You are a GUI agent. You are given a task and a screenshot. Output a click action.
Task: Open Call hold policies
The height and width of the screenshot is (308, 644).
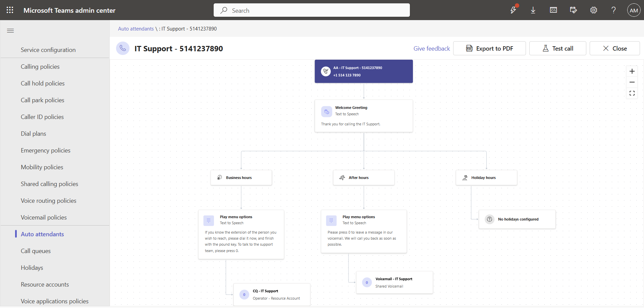[43, 83]
